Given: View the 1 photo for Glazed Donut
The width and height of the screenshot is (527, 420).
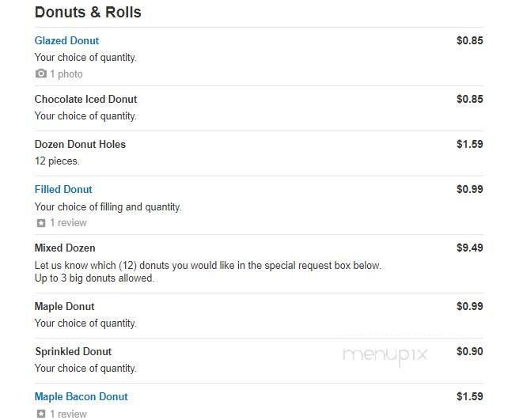Looking at the screenshot, I should pos(66,74).
